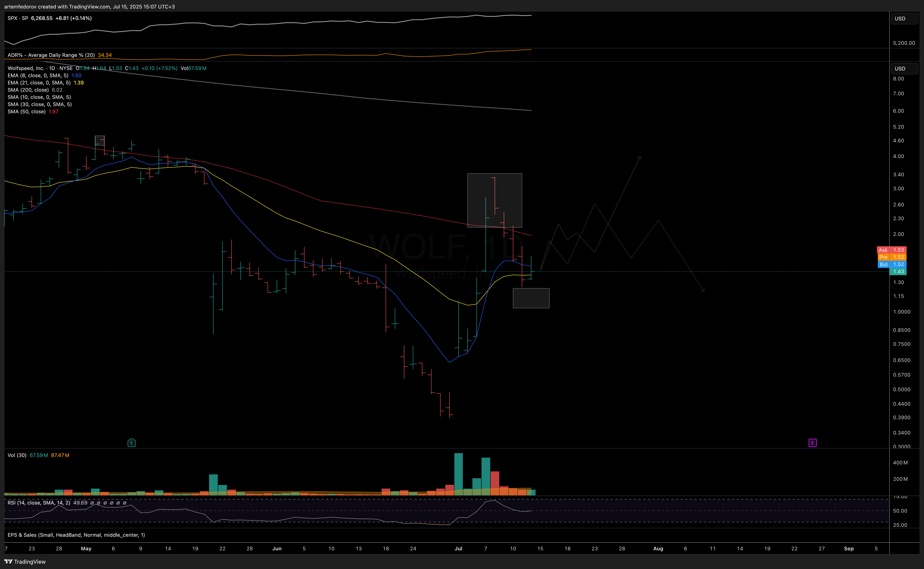Image resolution: width=924 pixels, height=569 pixels.
Task: Click the Jul label on time axis
Action: point(458,548)
